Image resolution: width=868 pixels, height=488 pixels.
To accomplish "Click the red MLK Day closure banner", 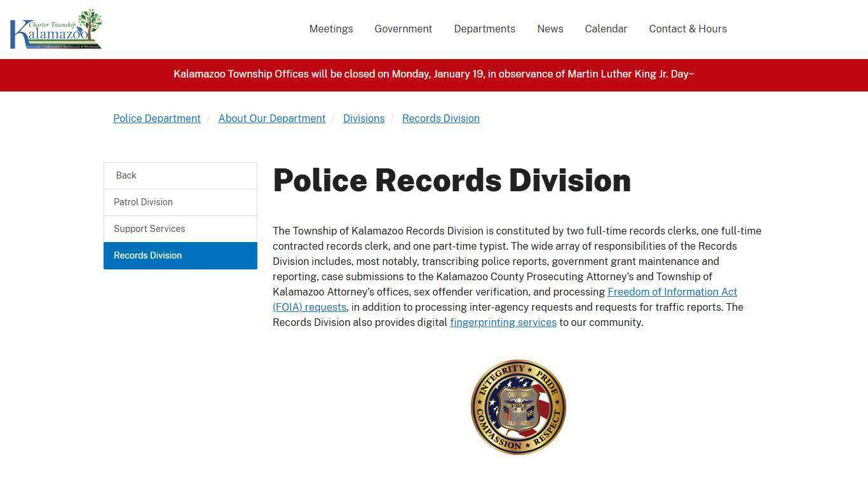I will click(x=434, y=74).
